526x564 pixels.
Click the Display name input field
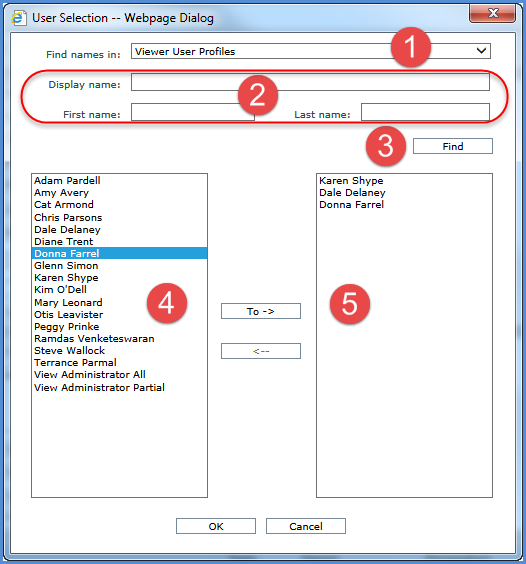[x=310, y=82]
